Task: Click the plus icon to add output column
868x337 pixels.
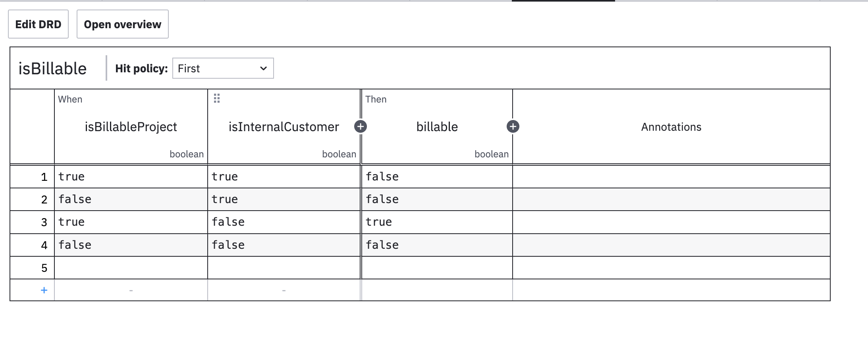Action: point(513,127)
